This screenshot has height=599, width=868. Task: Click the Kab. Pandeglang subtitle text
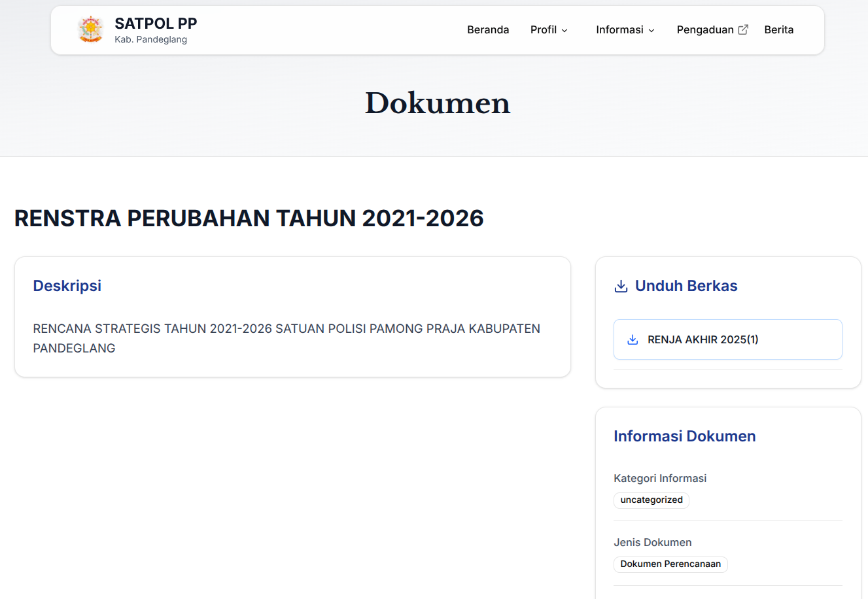point(150,40)
